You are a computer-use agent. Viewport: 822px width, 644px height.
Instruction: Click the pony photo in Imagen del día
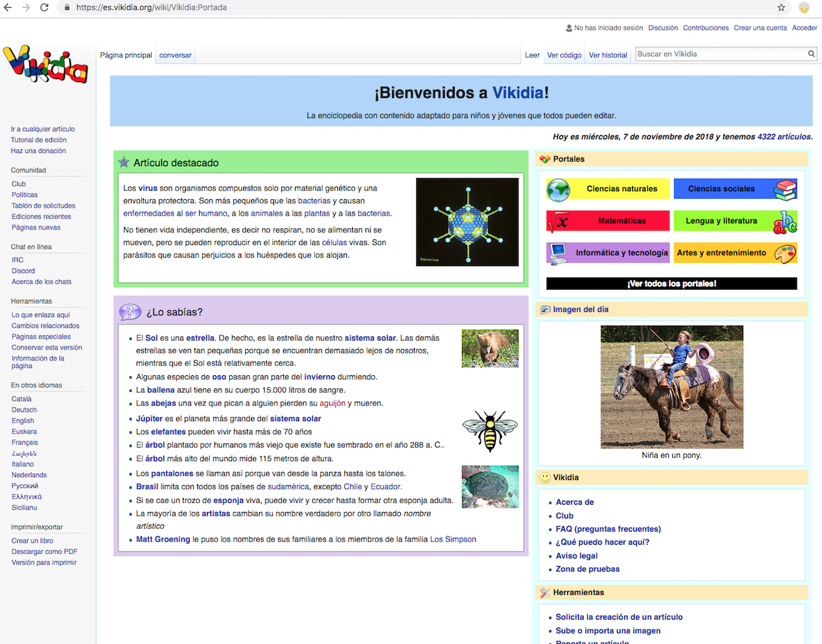(672, 386)
